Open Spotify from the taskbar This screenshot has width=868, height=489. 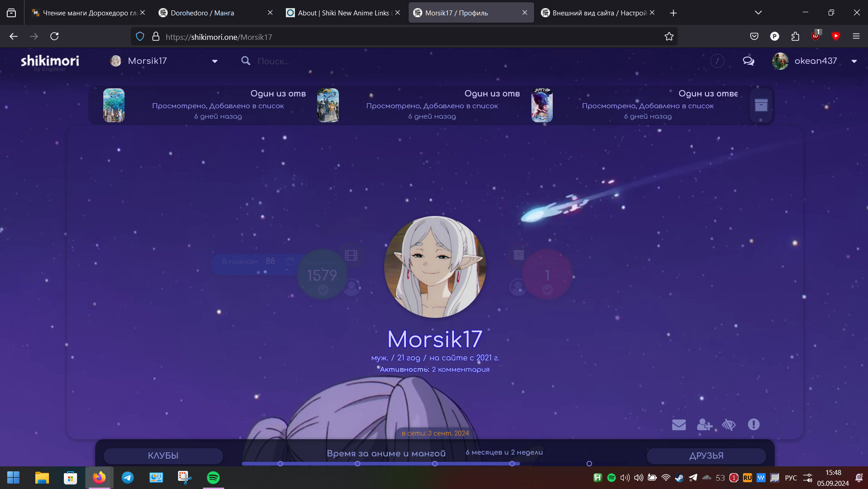(213, 478)
